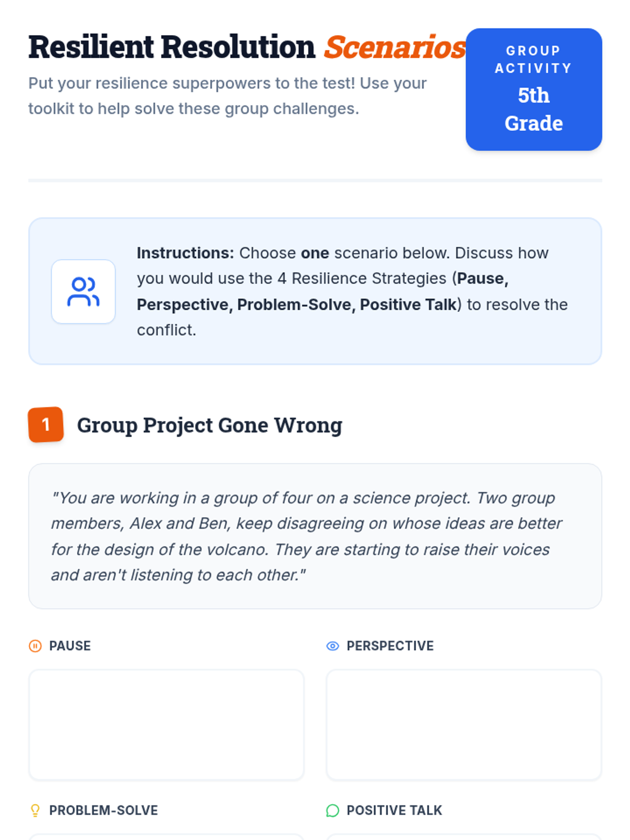This screenshot has height=840, width=630.
Task: Click the yellow lightbulb Problem-Solve icon
Action: [x=35, y=811]
